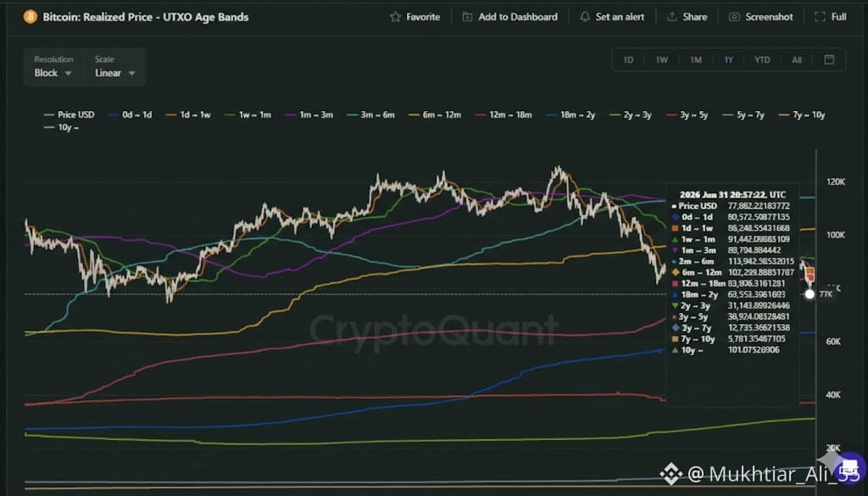
Task: Click the Set an alert bell icon
Action: (585, 17)
